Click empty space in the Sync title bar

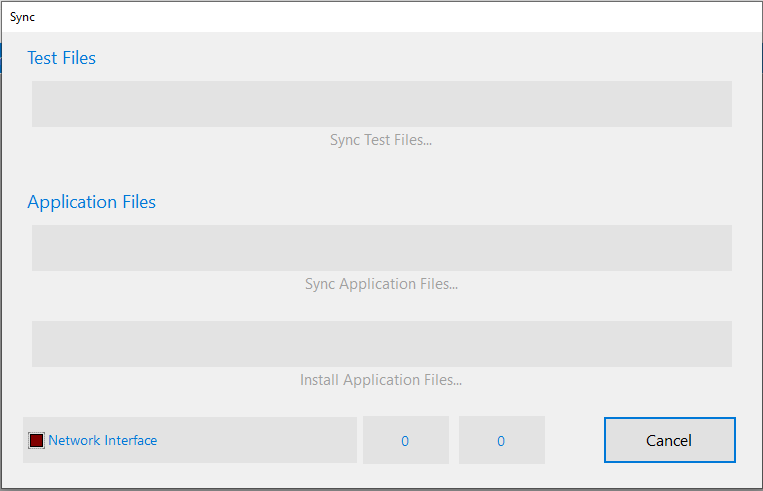389,17
